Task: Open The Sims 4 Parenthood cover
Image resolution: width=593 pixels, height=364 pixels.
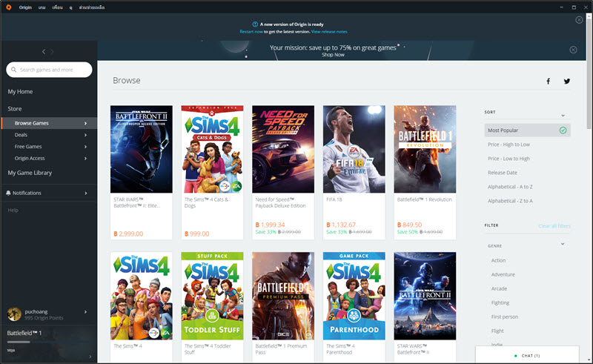Action: point(354,296)
